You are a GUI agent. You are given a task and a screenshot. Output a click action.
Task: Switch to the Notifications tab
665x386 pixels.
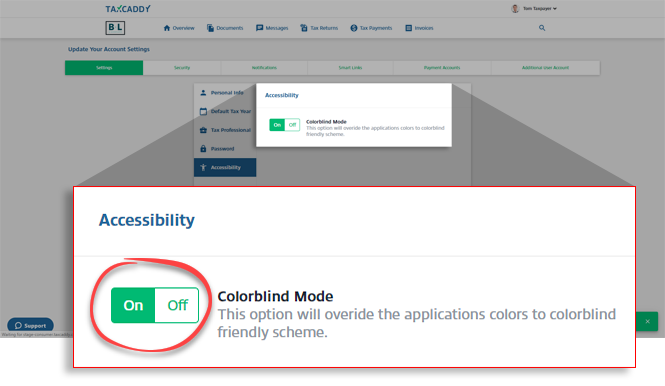pos(264,68)
